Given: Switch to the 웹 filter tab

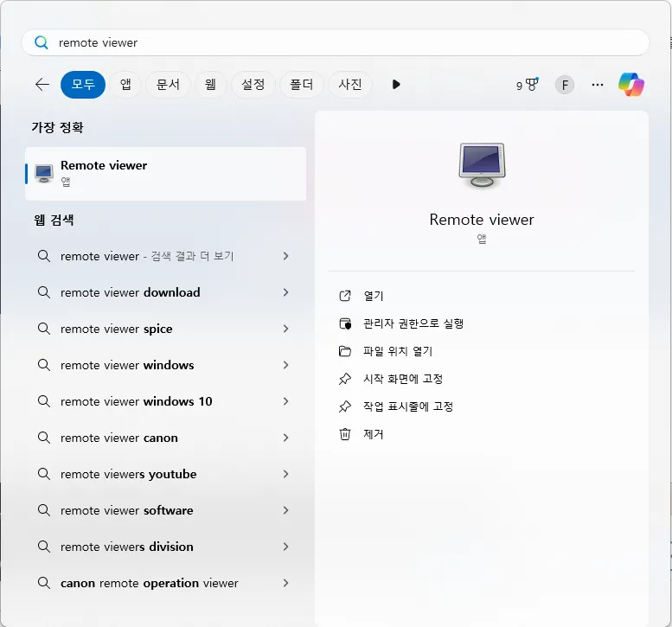Looking at the screenshot, I should click(x=210, y=85).
